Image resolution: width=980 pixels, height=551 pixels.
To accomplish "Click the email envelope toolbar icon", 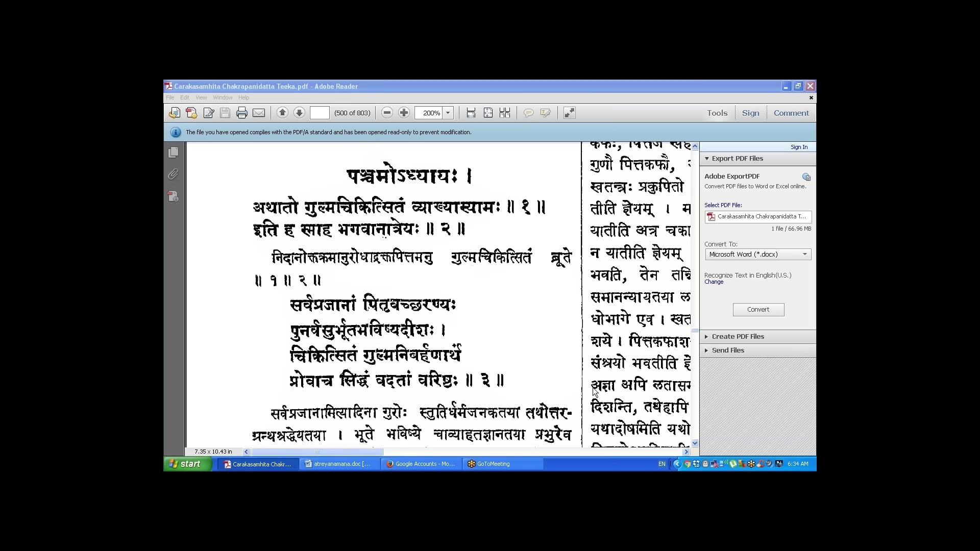I will (x=259, y=113).
